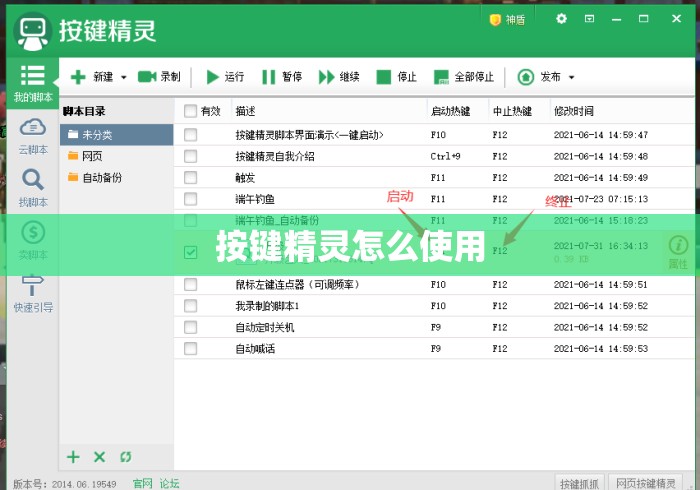Open the Quick Guide (快速引导) signpost icon
Image resolution: width=700 pixels, height=490 pixels.
33,285
